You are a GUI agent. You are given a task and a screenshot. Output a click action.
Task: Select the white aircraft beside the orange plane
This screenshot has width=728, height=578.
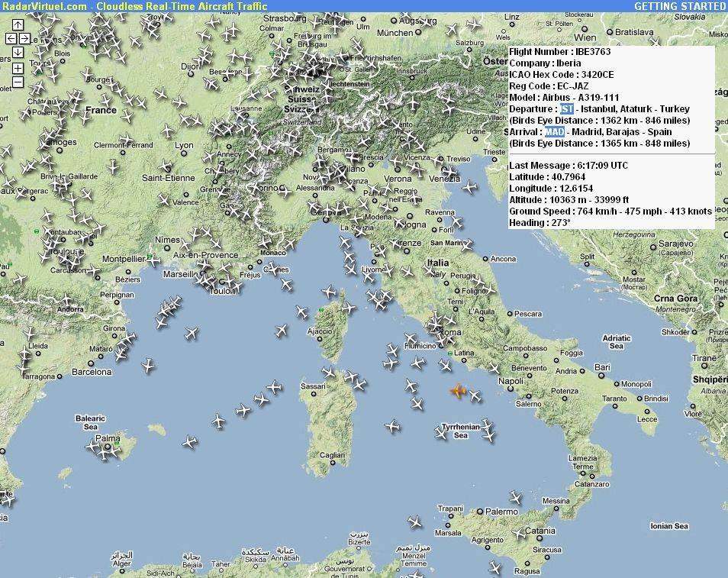coord(475,396)
